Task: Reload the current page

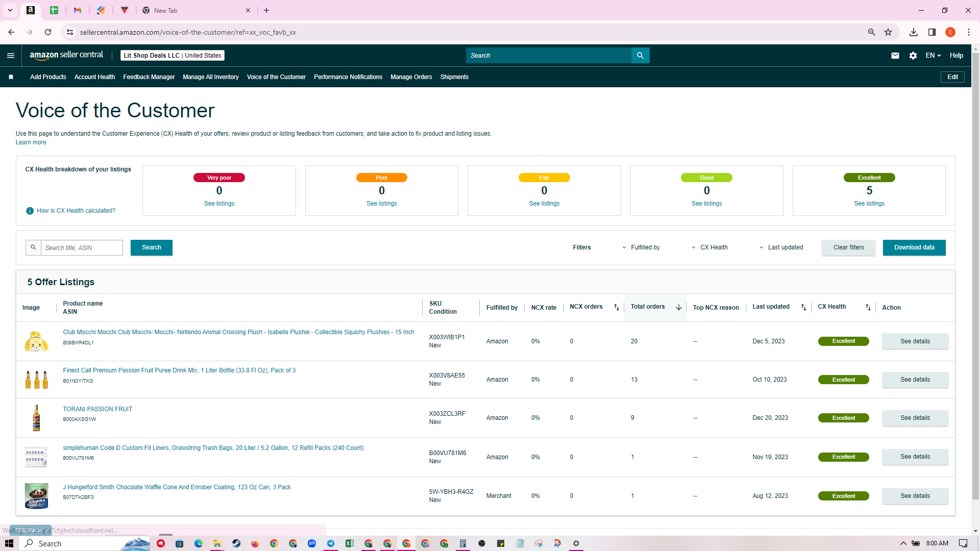Action: click(x=48, y=32)
